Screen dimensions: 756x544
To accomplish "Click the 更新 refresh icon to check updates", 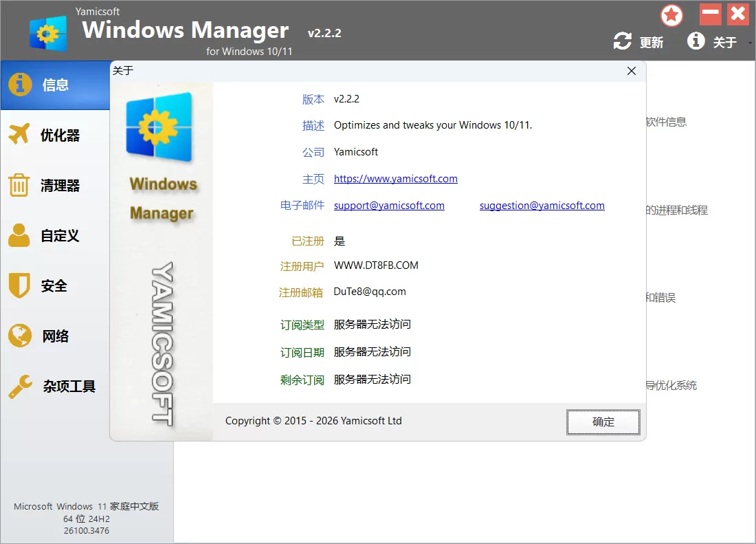I will [x=621, y=41].
